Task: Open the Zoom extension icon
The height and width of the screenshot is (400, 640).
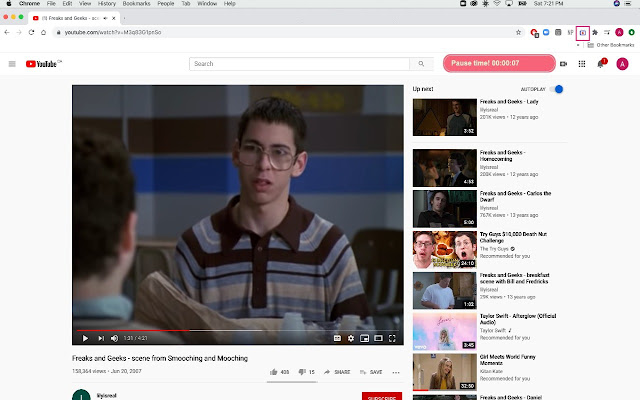Action: pos(546,32)
